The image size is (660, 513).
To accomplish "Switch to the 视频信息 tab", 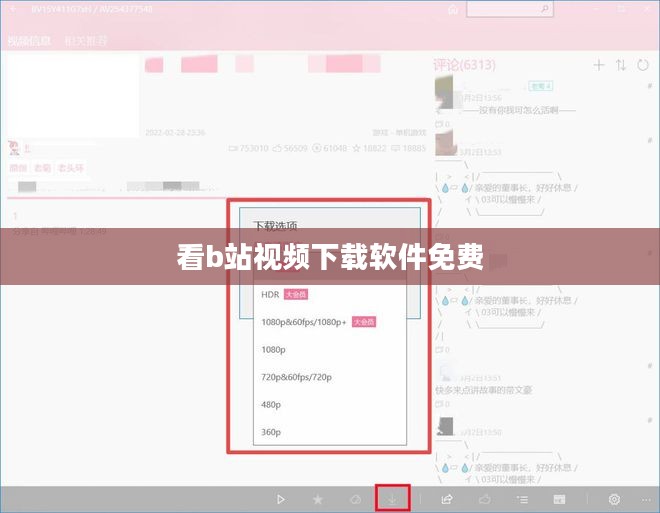I will tap(29, 41).
